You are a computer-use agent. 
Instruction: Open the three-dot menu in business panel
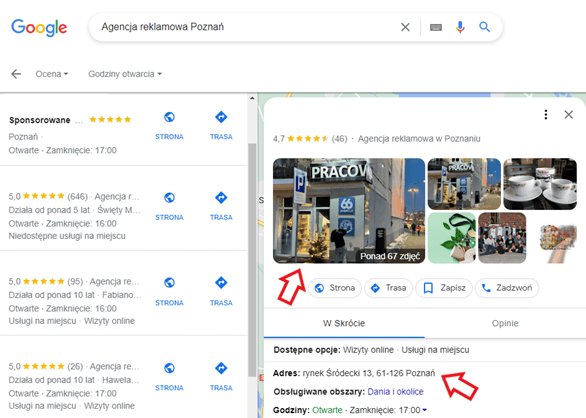(546, 114)
